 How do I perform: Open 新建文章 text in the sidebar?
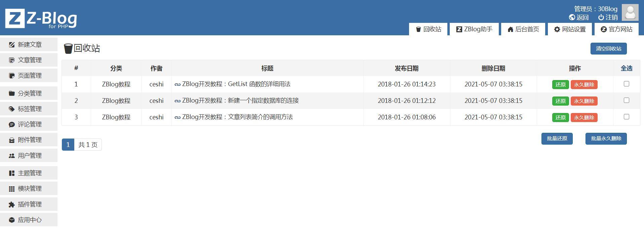(x=30, y=45)
